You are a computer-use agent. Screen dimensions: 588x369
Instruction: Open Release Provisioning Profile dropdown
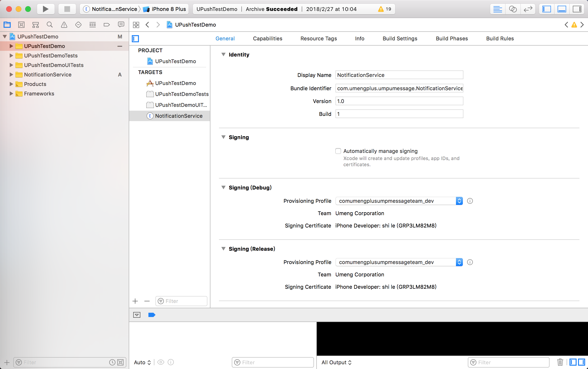399,262
